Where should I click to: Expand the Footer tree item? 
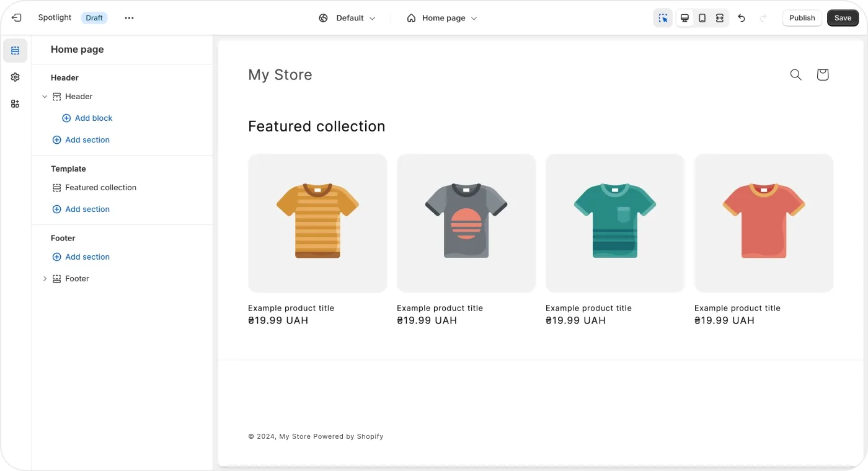coord(45,278)
